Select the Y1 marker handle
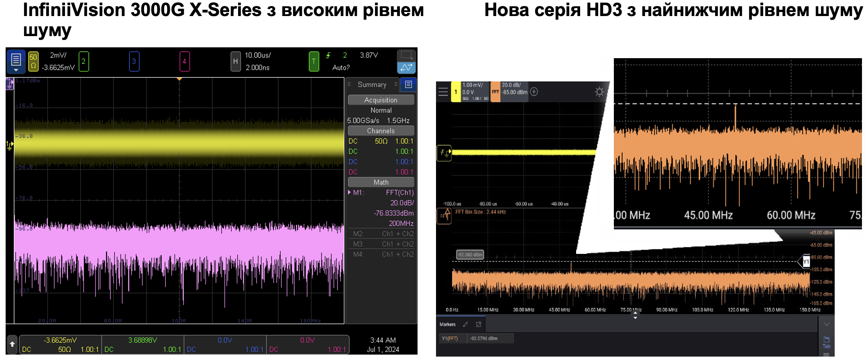Viewport: 868px width, 361px height. pyautogui.click(x=805, y=262)
